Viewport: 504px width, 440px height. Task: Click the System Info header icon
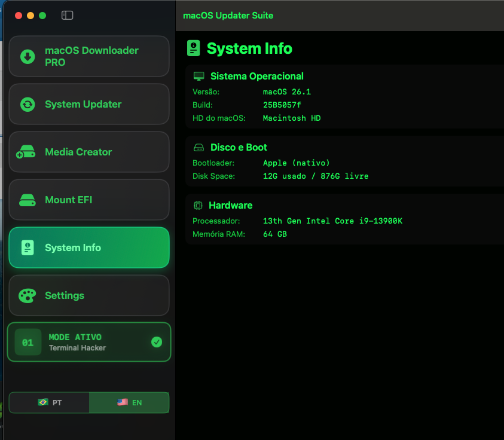pos(194,48)
